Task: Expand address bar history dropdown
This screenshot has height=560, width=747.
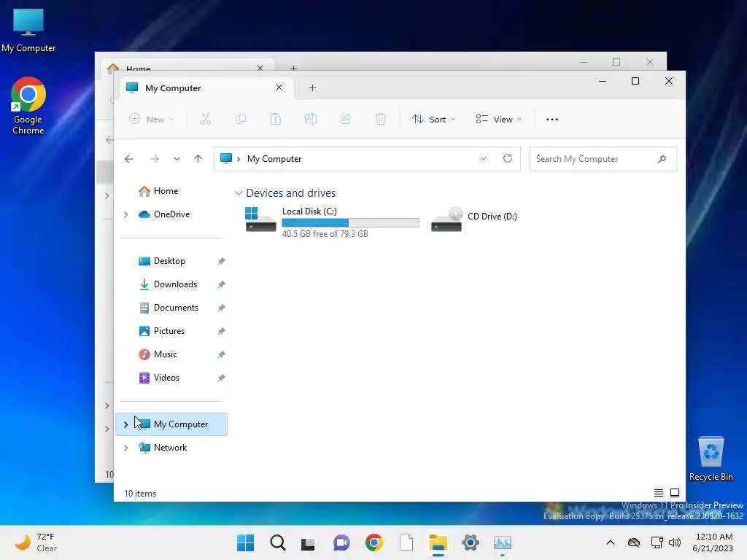Action: coord(484,158)
